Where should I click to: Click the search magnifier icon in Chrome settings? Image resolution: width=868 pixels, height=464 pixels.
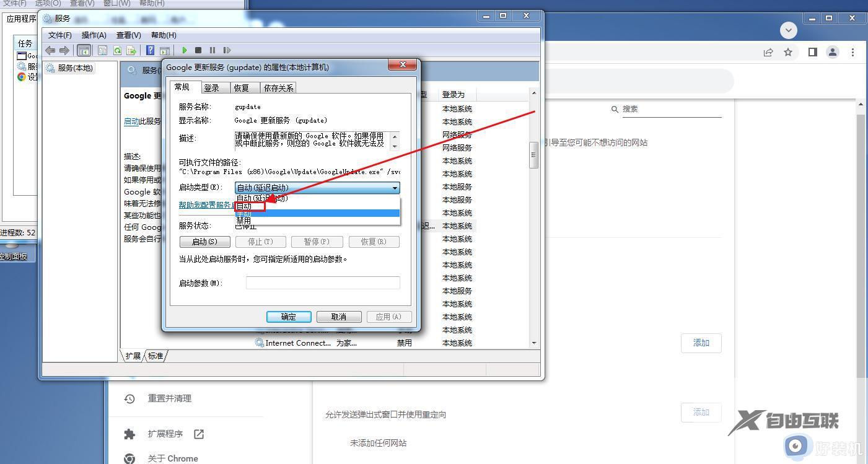(615, 109)
